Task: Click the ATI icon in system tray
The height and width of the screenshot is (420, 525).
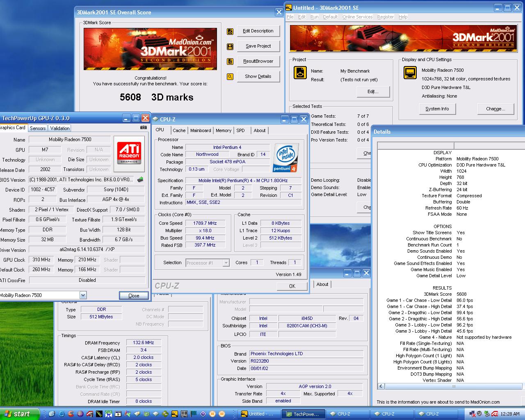Action: point(495,413)
